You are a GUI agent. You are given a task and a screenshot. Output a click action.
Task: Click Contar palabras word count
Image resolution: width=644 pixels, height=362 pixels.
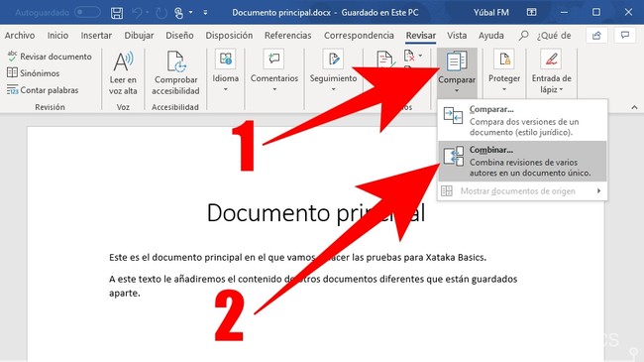click(43, 90)
